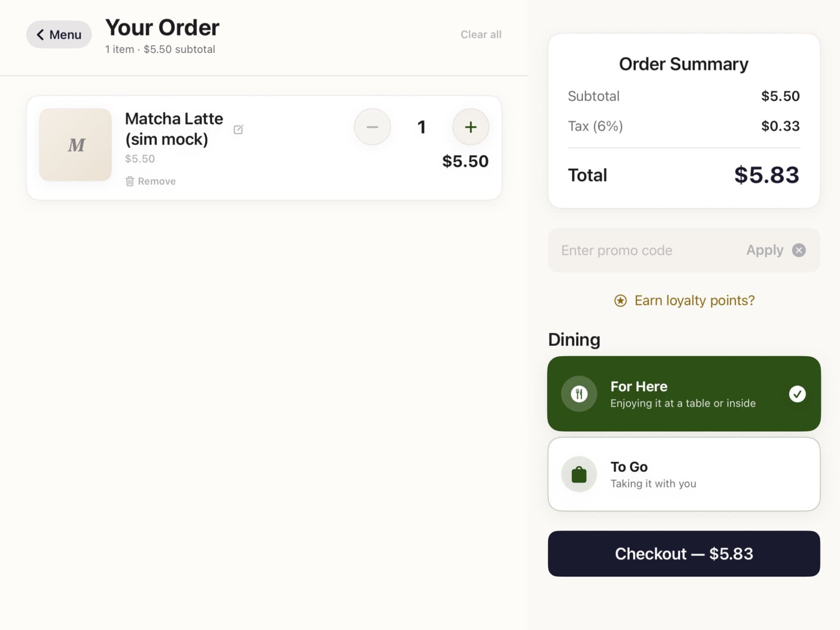
Task: Decrease Matcha Latte quantity with minus button
Action: point(372,126)
